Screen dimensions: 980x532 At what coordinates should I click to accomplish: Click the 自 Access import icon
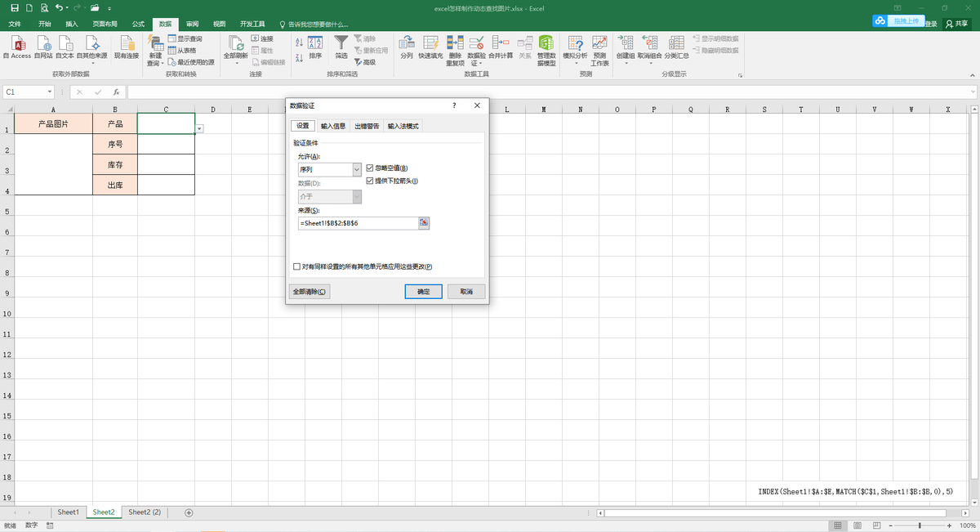[x=17, y=47]
